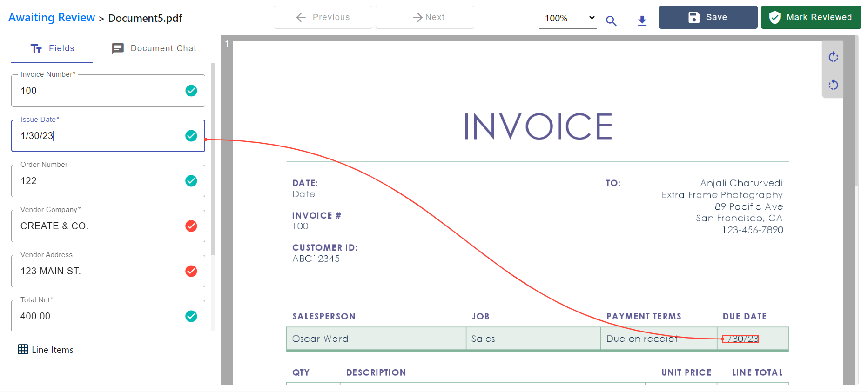The width and height of the screenshot is (868, 392).
Task: Open the Document Chat tab
Action: click(x=154, y=48)
